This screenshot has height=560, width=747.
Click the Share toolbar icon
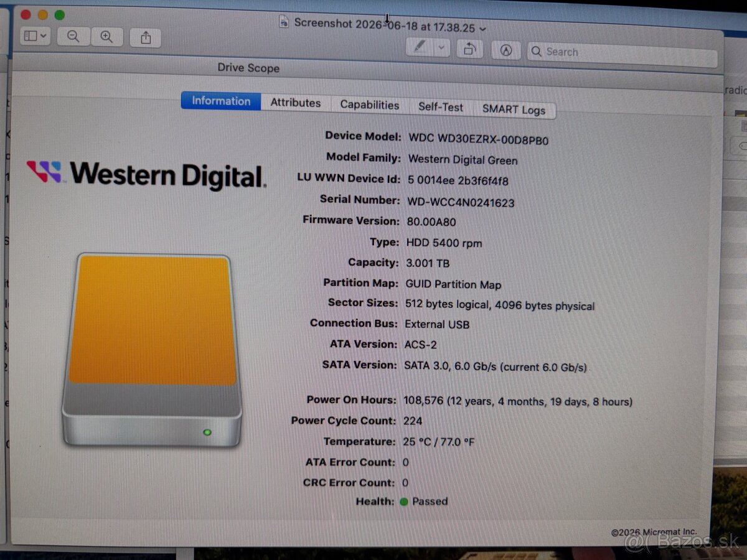[x=146, y=38]
